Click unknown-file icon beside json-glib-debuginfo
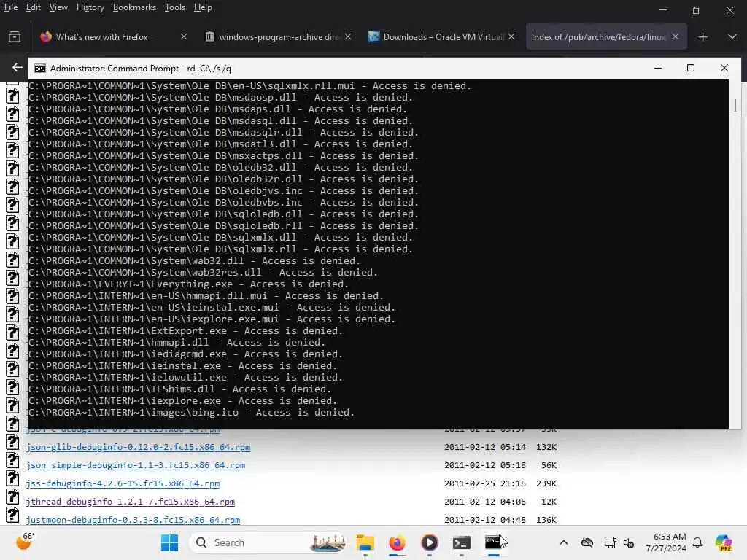747x560 pixels. click(x=12, y=442)
